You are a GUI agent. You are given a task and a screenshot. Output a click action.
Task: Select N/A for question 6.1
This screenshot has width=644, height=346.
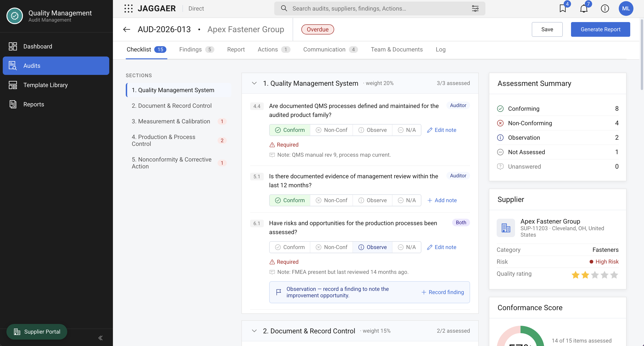406,247
